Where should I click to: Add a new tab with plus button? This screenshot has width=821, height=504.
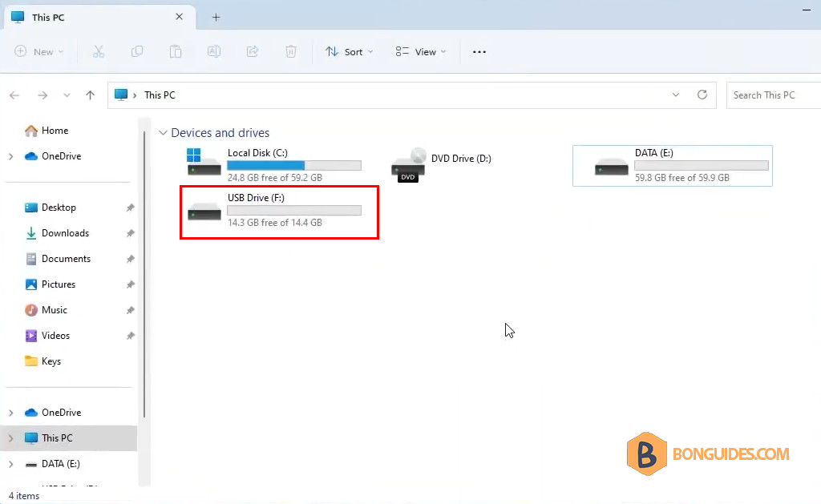[216, 18]
